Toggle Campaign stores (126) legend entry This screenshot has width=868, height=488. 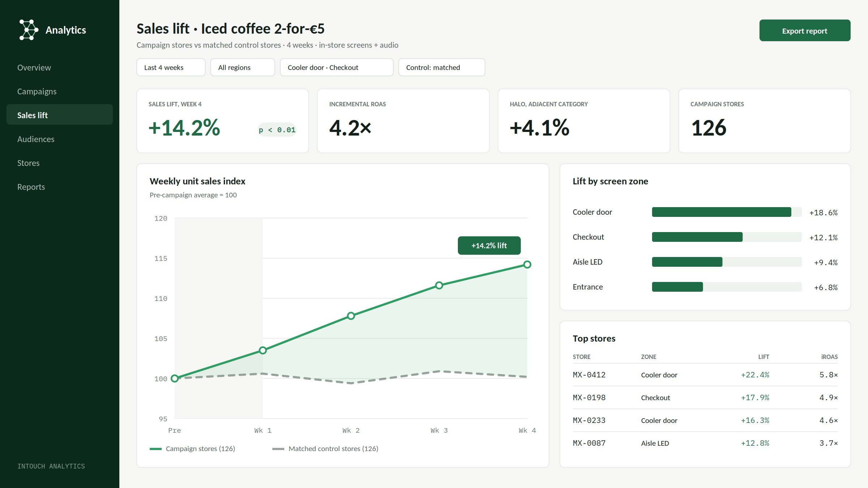192,449
